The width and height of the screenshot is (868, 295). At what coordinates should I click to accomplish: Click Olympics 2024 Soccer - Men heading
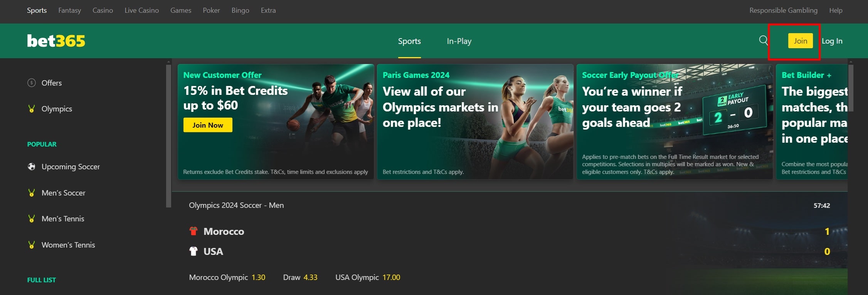[236, 205]
